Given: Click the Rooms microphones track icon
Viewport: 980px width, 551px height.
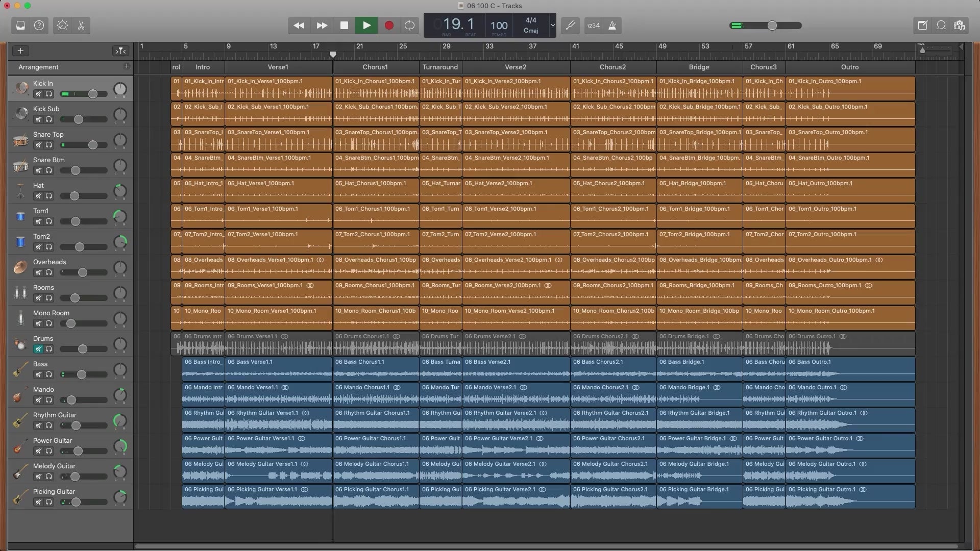Looking at the screenshot, I should (x=21, y=293).
